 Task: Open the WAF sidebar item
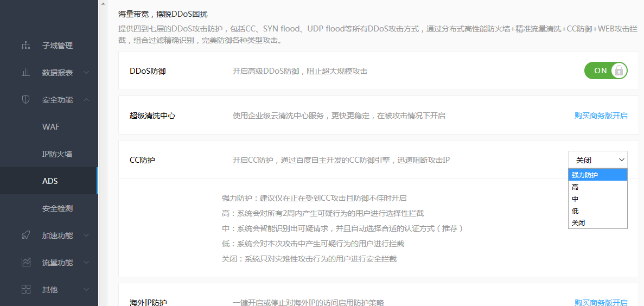click(51, 127)
